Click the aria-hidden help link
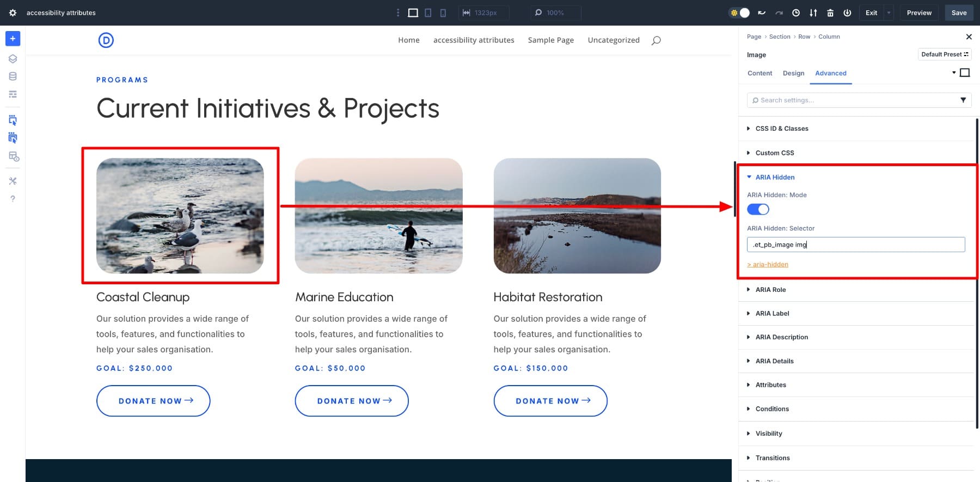 768,265
